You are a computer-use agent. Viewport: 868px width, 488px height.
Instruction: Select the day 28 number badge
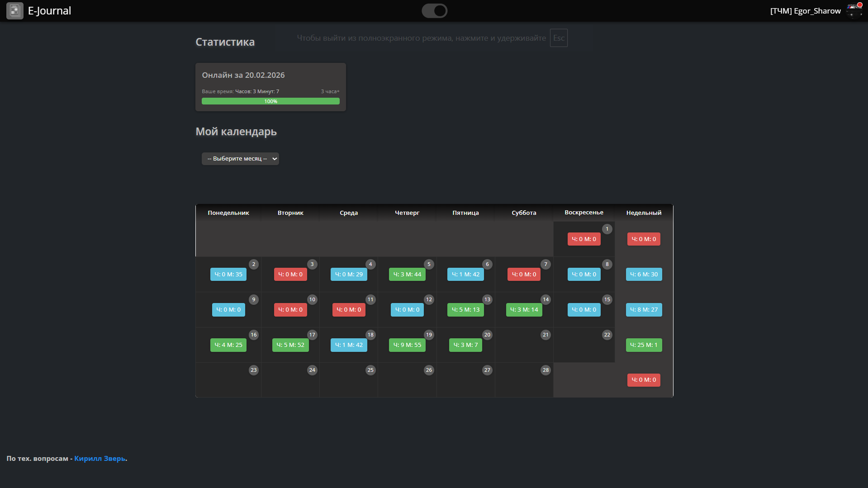tap(545, 370)
